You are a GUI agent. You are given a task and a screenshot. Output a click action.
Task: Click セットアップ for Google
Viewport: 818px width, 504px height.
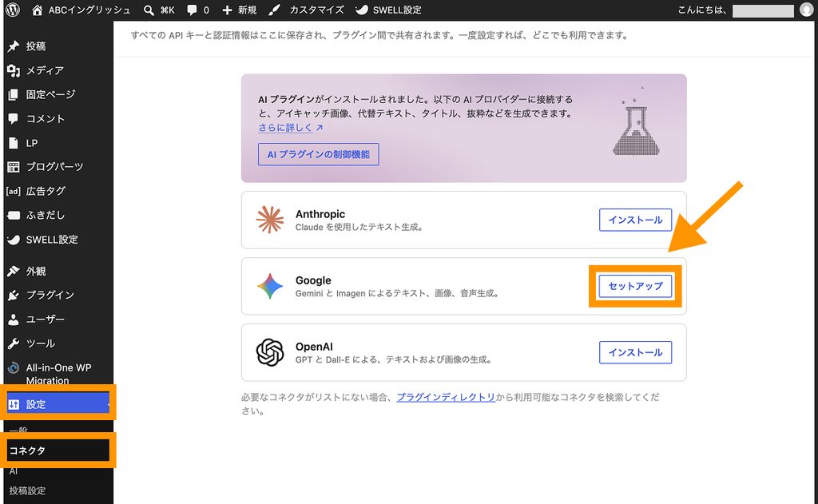[x=635, y=286]
